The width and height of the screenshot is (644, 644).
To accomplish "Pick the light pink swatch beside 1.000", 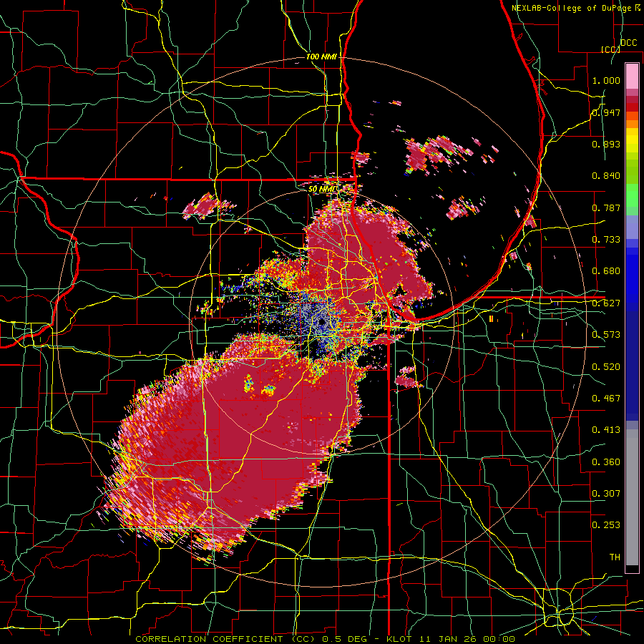I will (x=632, y=77).
